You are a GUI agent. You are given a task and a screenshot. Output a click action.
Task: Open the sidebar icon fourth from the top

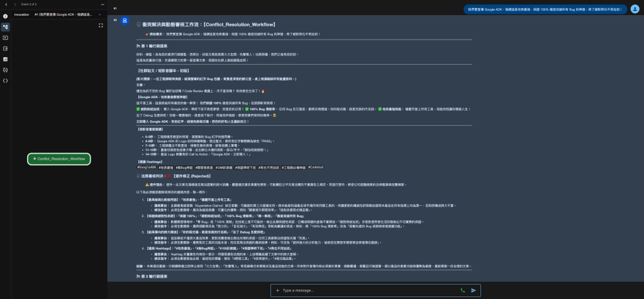(x=5, y=48)
